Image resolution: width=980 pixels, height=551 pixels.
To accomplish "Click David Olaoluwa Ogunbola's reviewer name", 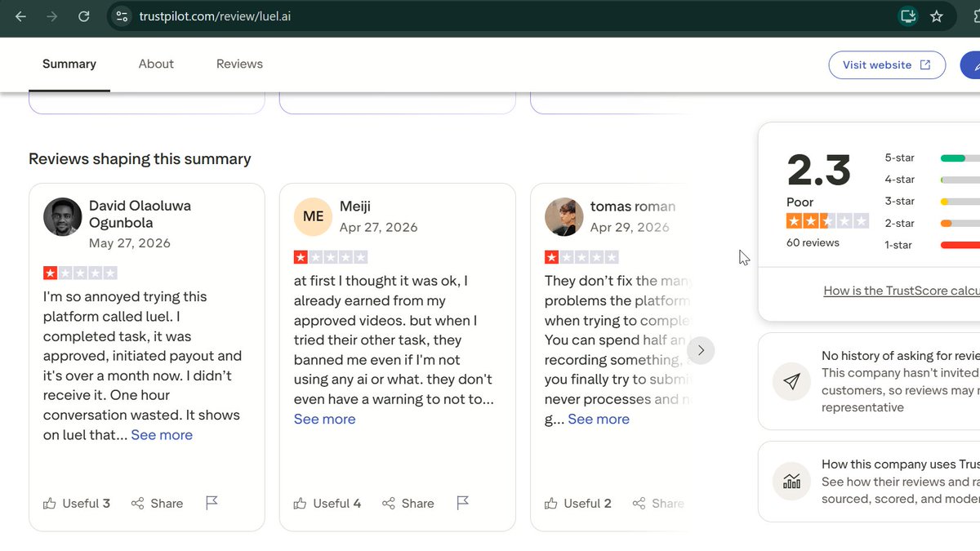I will (140, 214).
